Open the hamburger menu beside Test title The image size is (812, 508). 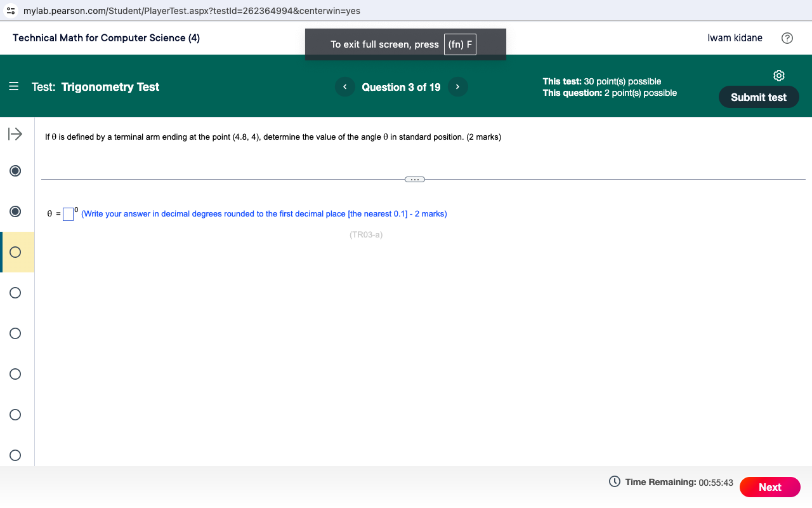pos(14,87)
